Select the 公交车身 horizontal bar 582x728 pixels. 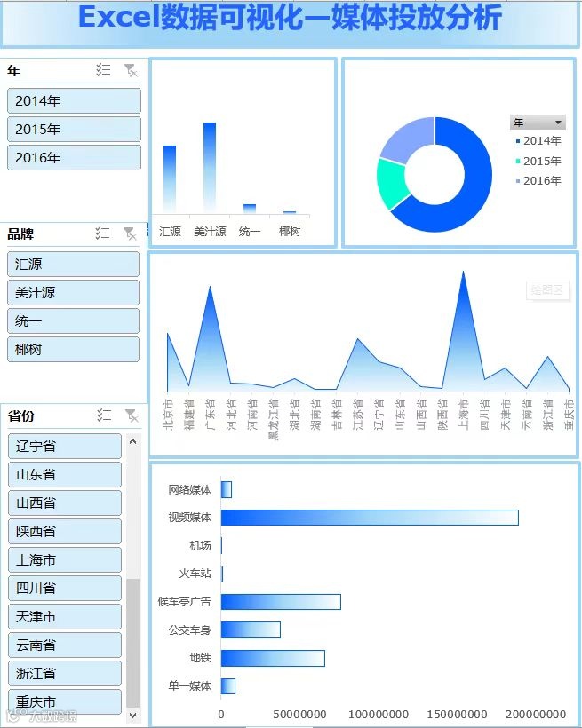(251, 629)
